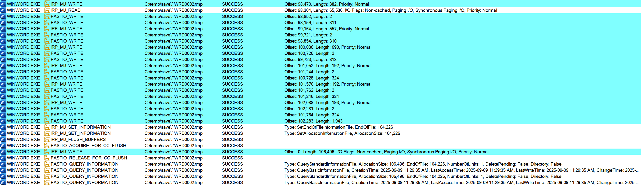This screenshot has height=185, width=644.
Task: Select the write event with Offset 98,470, Length 382
Action: tap(326, 4)
